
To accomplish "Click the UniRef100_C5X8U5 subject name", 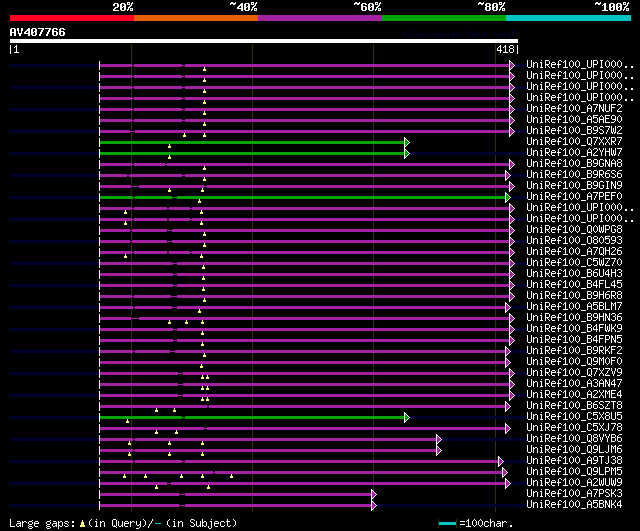I will [x=574, y=417].
